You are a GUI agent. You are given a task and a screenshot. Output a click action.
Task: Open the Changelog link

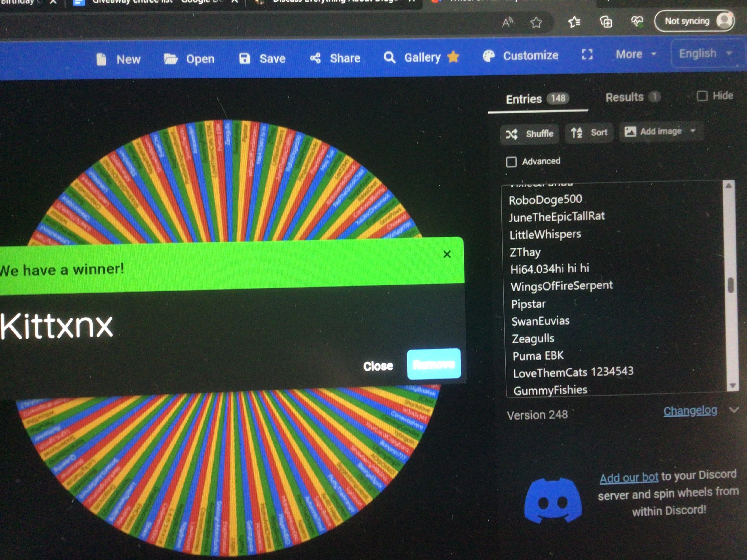pos(690,411)
